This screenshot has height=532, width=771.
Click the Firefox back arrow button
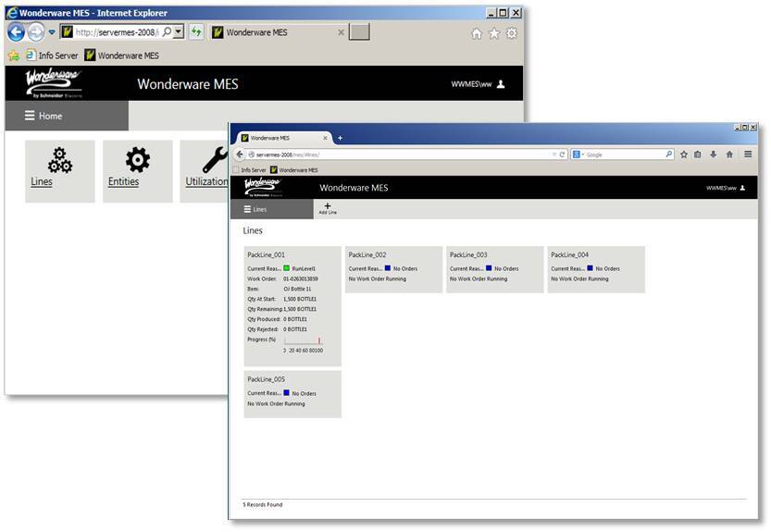click(240, 155)
